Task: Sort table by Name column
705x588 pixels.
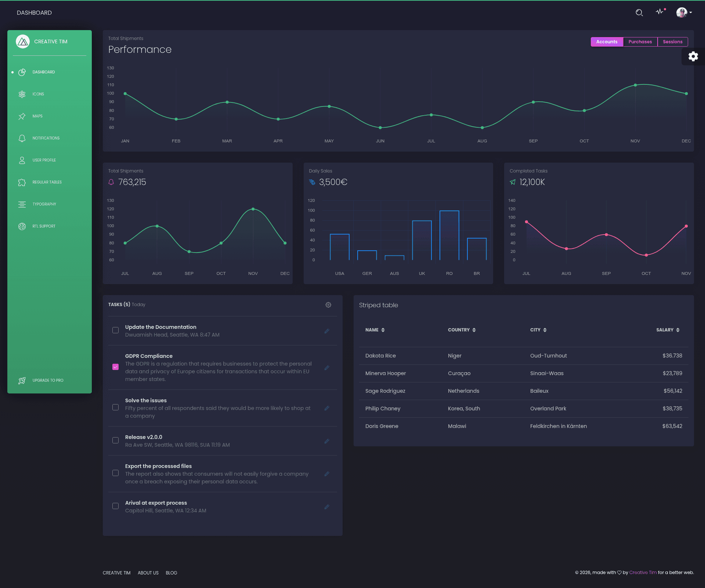Action: click(375, 330)
